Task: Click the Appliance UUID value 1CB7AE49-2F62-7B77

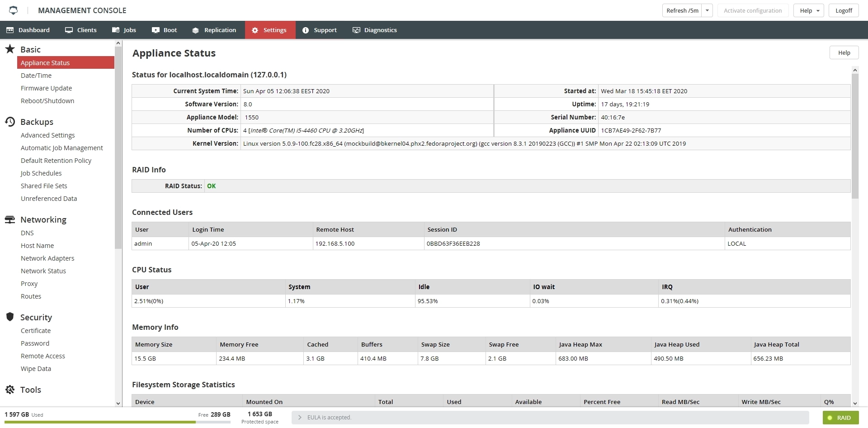Action: [x=631, y=130]
